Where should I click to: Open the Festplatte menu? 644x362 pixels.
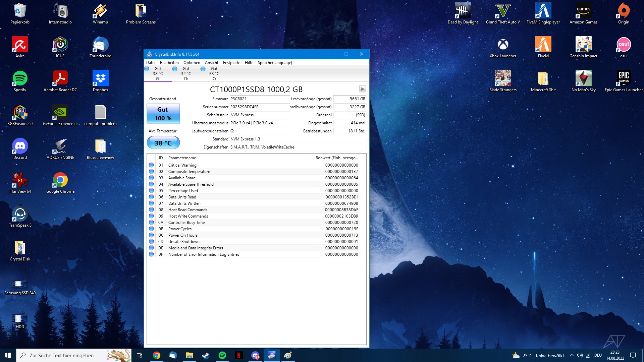pyautogui.click(x=231, y=63)
